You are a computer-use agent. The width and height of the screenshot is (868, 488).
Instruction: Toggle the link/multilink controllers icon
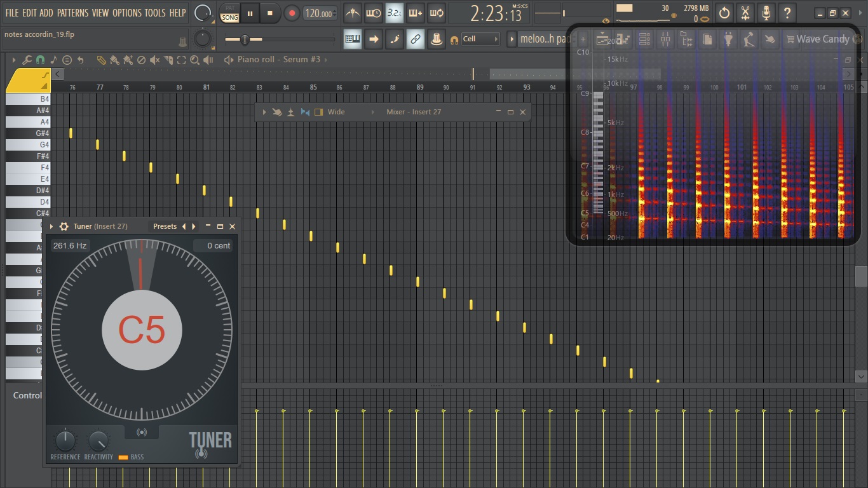pyautogui.click(x=416, y=39)
